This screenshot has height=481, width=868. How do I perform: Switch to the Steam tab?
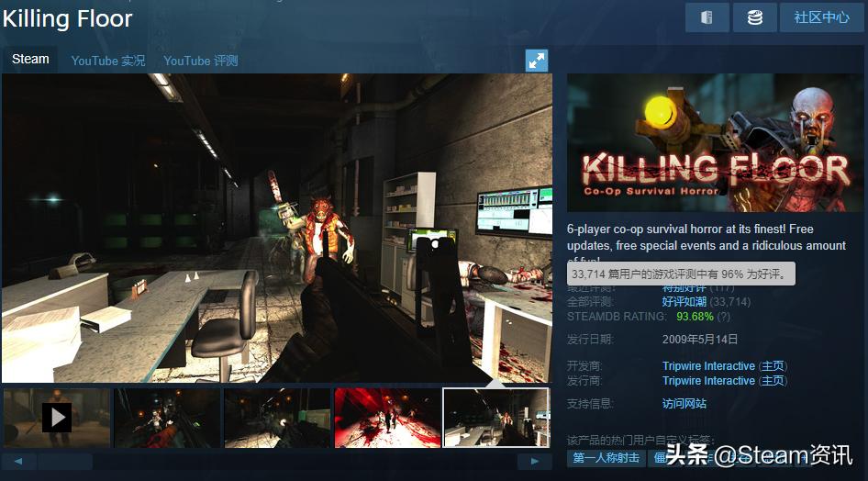click(x=30, y=60)
